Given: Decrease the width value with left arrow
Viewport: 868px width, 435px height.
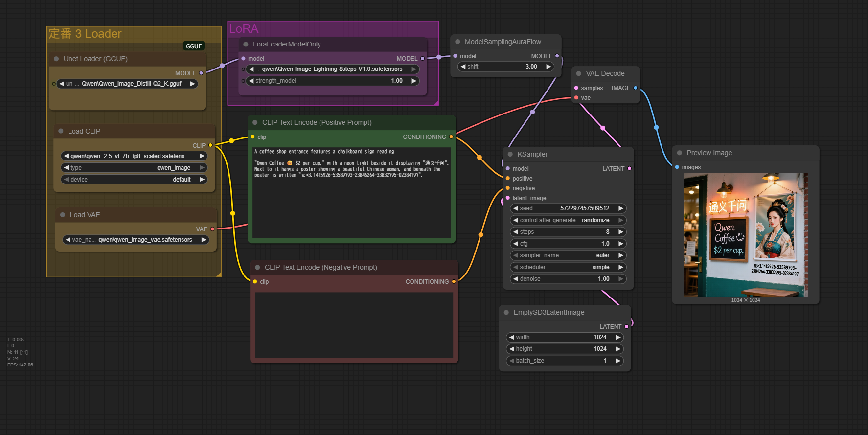Looking at the screenshot, I should pos(512,337).
